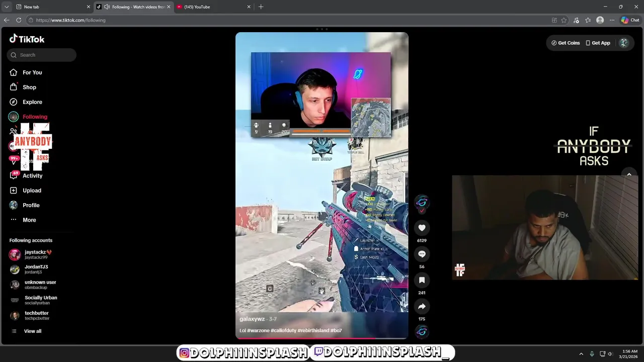The height and width of the screenshot is (362, 644).
Task: Share the video with the arrow icon
Action: (x=422, y=306)
